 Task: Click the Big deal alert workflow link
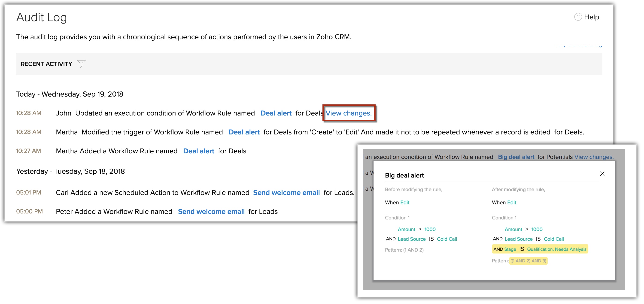coord(516,157)
